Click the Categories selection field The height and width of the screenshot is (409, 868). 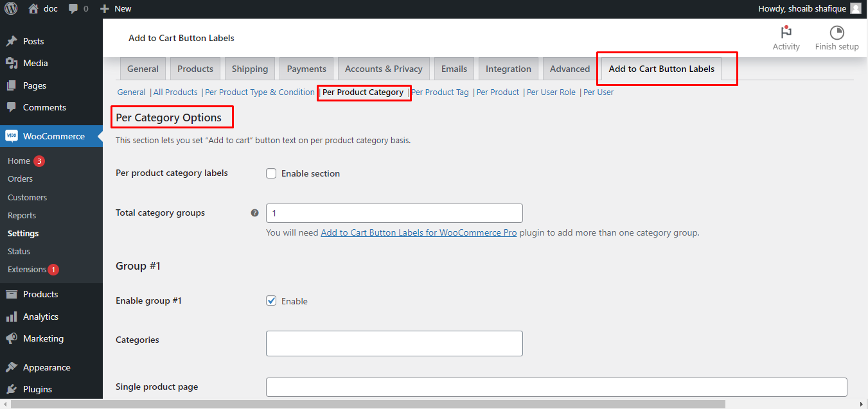394,344
